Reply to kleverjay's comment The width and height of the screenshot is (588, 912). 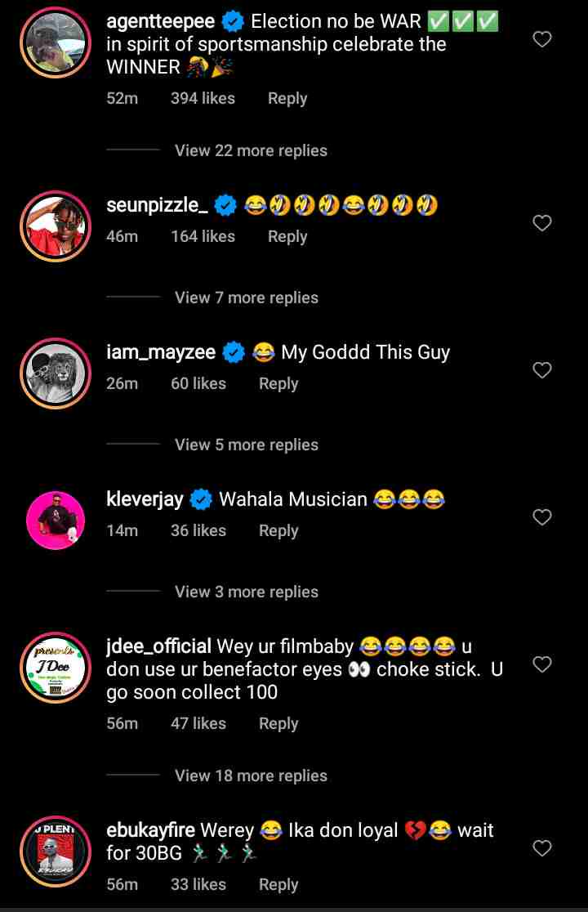[x=278, y=530]
